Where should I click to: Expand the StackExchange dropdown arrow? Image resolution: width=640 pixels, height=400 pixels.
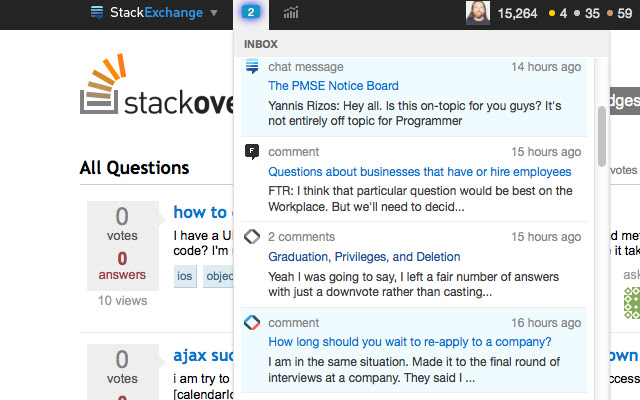pos(213,13)
